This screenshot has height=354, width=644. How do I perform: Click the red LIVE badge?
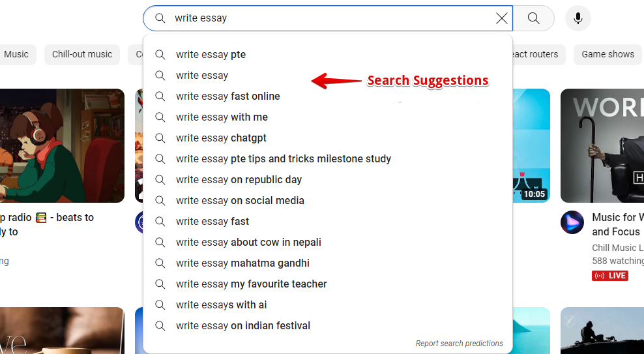pos(609,276)
